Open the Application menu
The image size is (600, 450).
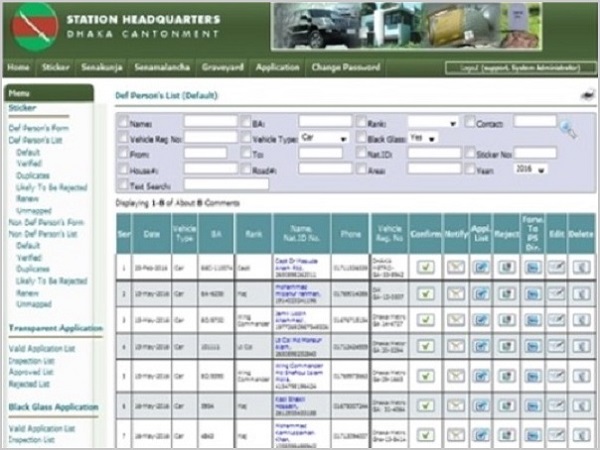[277, 67]
